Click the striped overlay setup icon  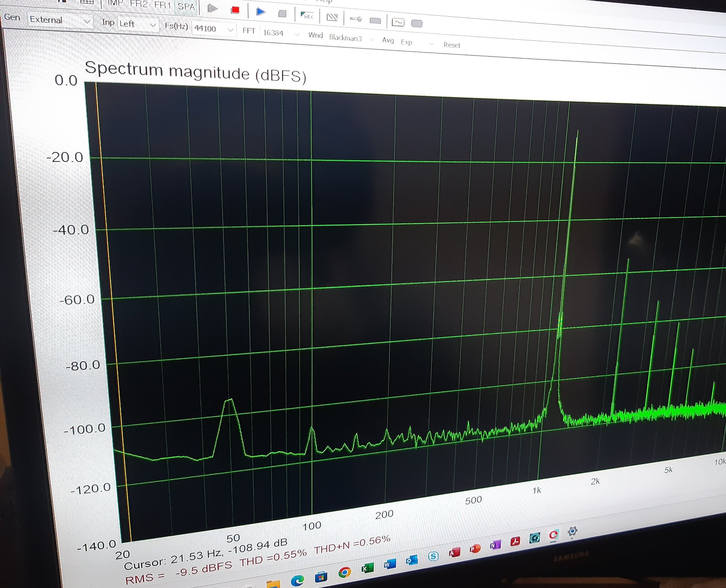click(x=332, y=17)
